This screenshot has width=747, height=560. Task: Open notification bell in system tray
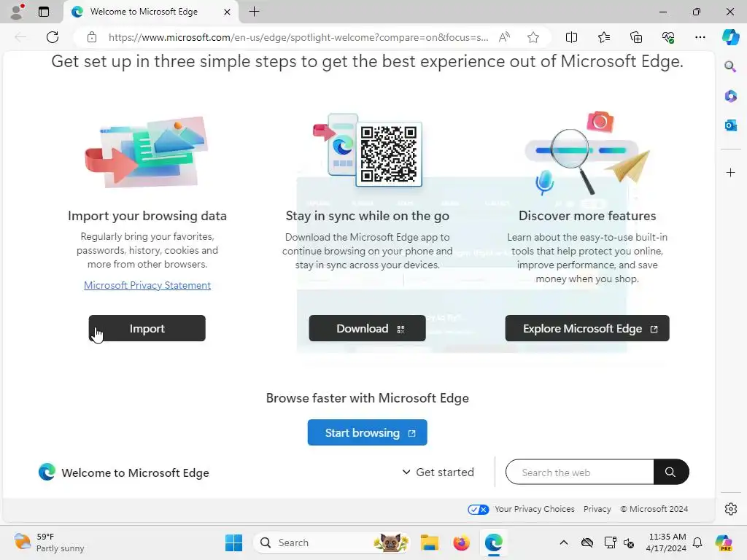click(x=697, y=542)
